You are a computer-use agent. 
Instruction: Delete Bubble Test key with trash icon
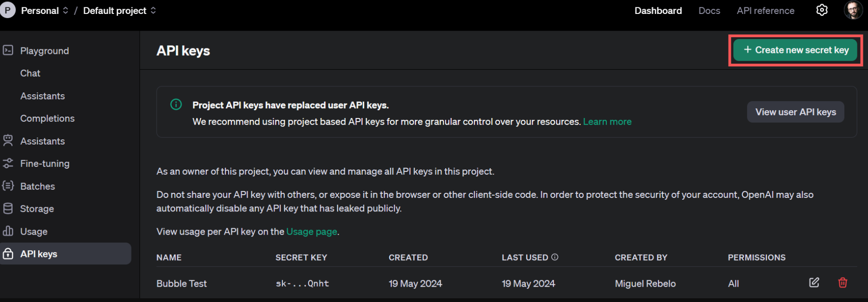pos(842,282)
